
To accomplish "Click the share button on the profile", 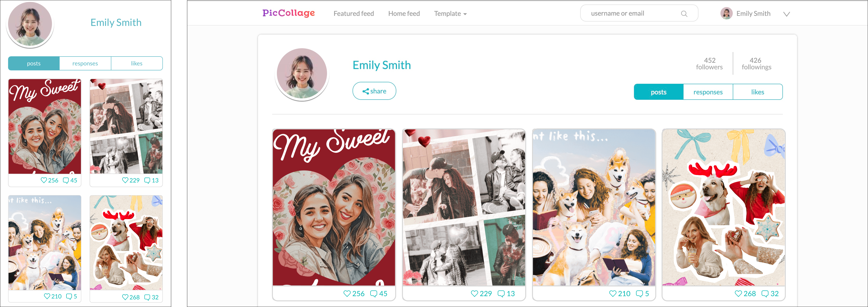I will pyautogui.click(x=374, y=91).
